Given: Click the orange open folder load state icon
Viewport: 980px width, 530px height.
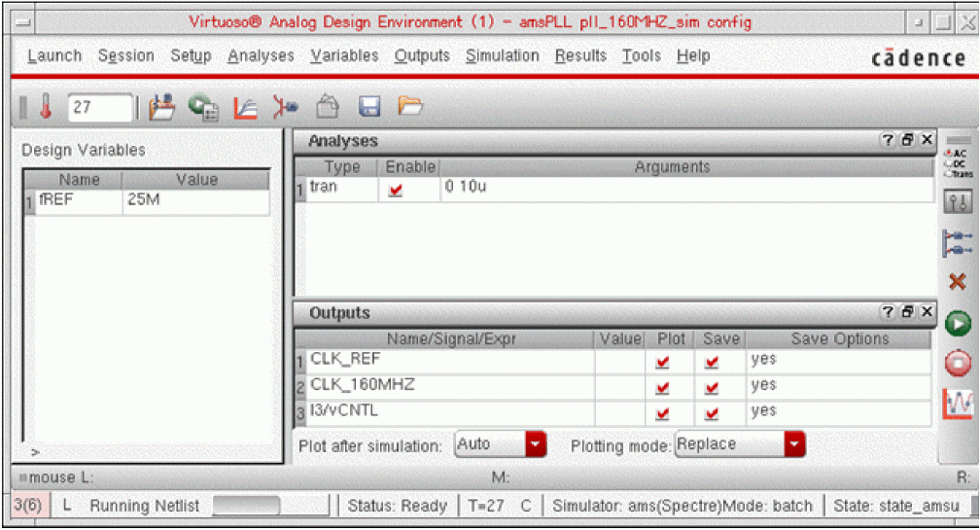Looking at the screenshot, I should pyautogui.click(x=410, y=106).
